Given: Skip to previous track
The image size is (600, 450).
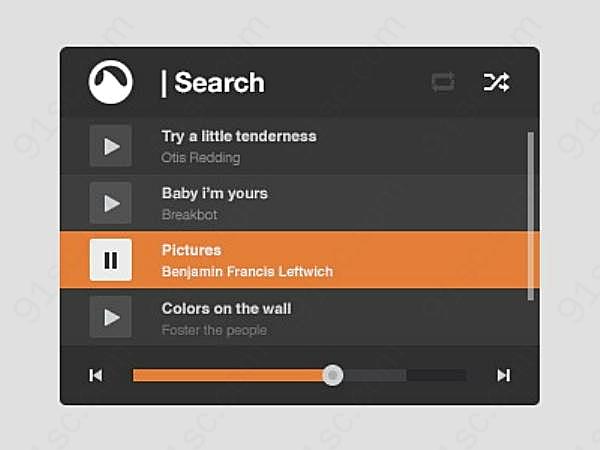Looking at the screenshot, I should coord(96,375).
